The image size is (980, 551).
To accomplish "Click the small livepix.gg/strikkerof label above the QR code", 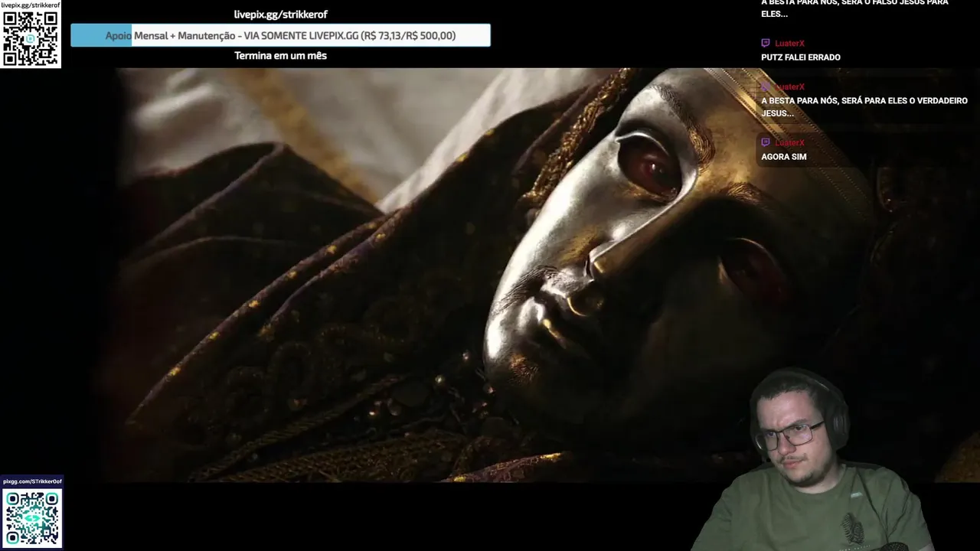I will click(x=31, y=5).
